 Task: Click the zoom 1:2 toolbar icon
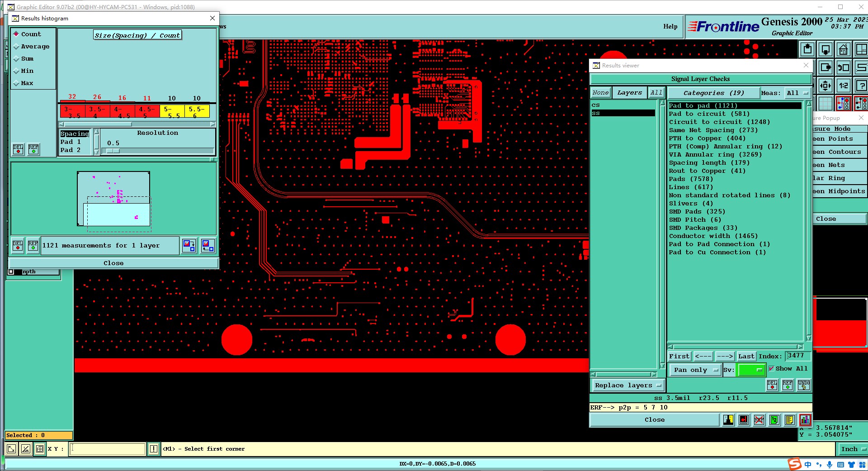point(844,86)
